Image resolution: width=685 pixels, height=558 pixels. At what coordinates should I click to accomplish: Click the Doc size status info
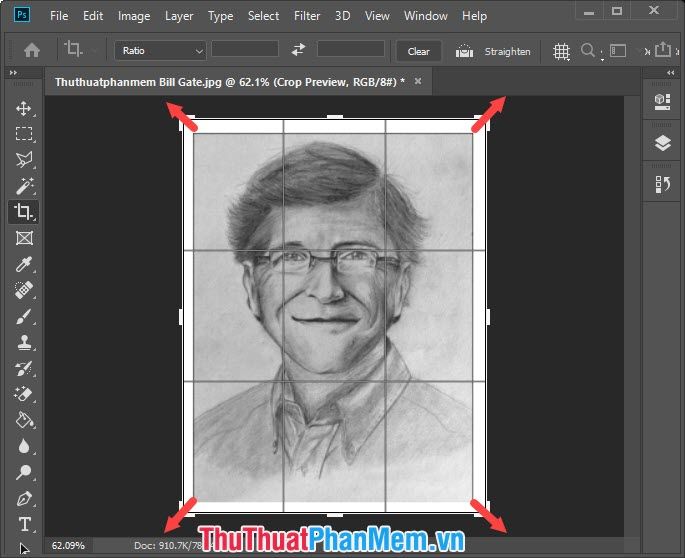tap(168, 545)
